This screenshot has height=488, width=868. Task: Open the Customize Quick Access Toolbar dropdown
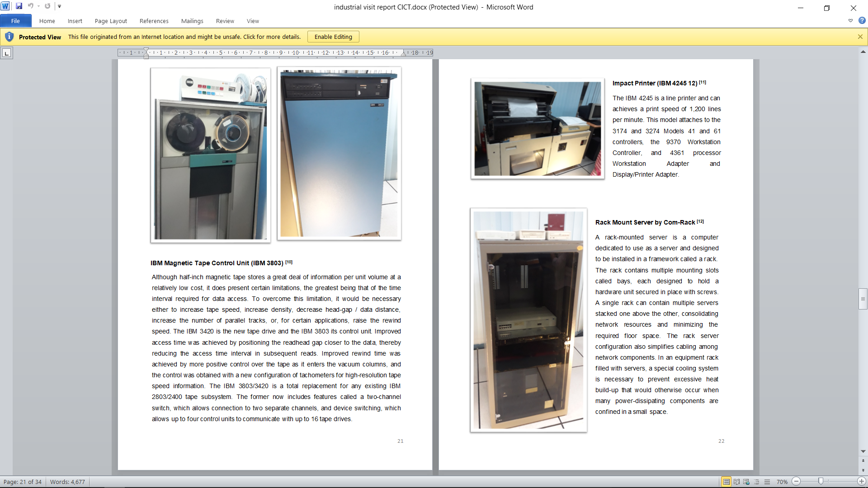tap(59, 6)
